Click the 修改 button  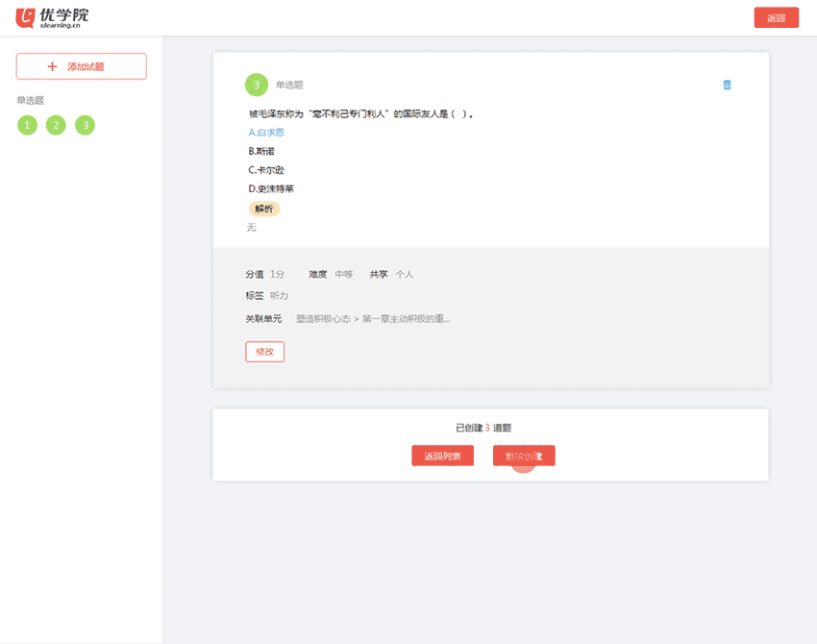coord(264,352)
